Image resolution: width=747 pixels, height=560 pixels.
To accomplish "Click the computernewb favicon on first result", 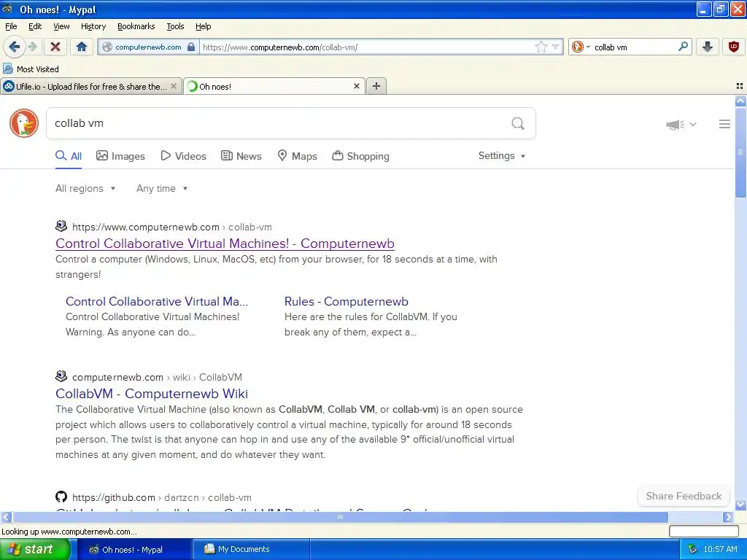I will [61, 226].
